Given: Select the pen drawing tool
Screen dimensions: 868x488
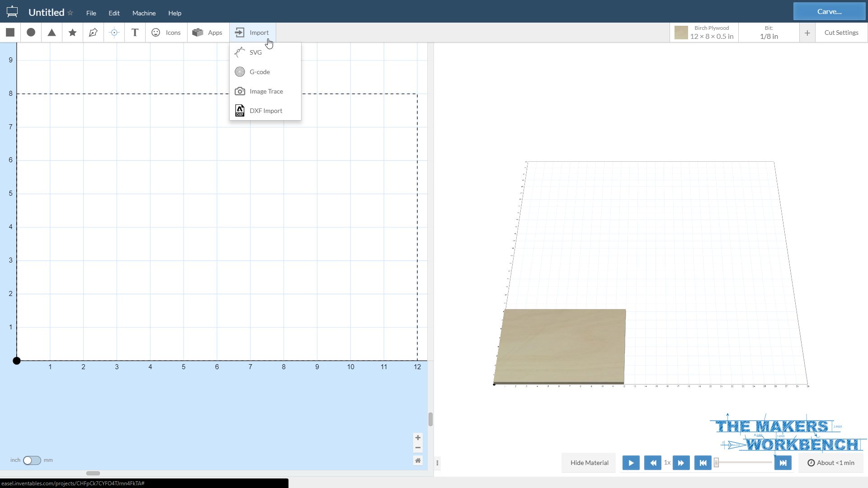Looking at the screenshot, I should (93, 32).
